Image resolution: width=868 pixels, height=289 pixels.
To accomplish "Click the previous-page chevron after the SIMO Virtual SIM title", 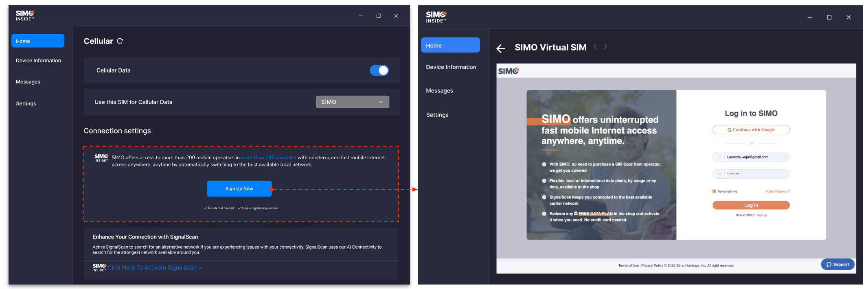I will tap(595, 47).
